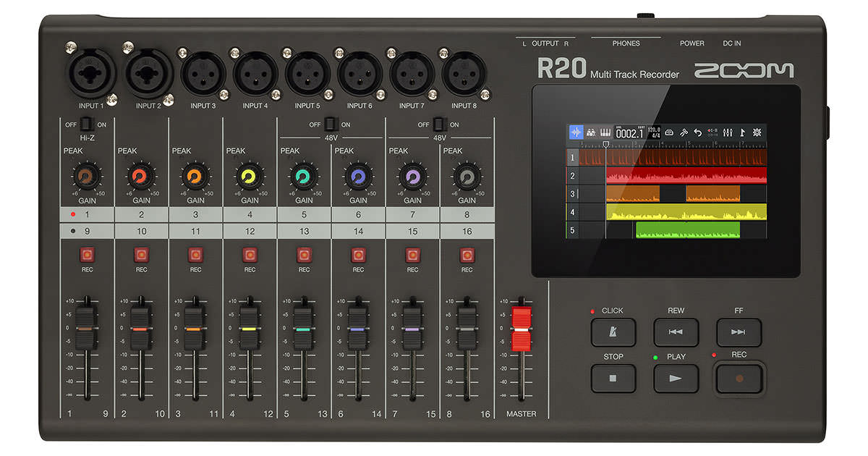Click the channel 6/14 fader with blue stripe
The height and width of the screenshot is (456, 868).
point(358,329)
